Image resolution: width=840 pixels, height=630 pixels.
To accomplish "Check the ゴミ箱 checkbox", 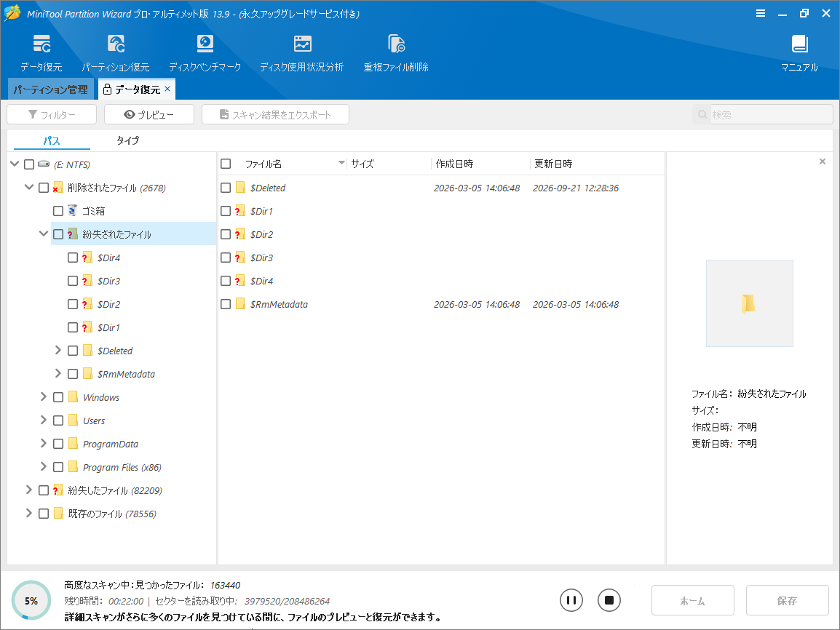I will (x=58, y=211).
